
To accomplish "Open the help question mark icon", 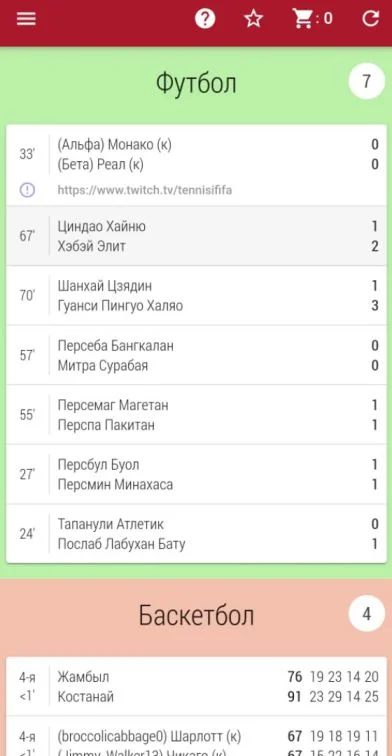I will point(205,19).
